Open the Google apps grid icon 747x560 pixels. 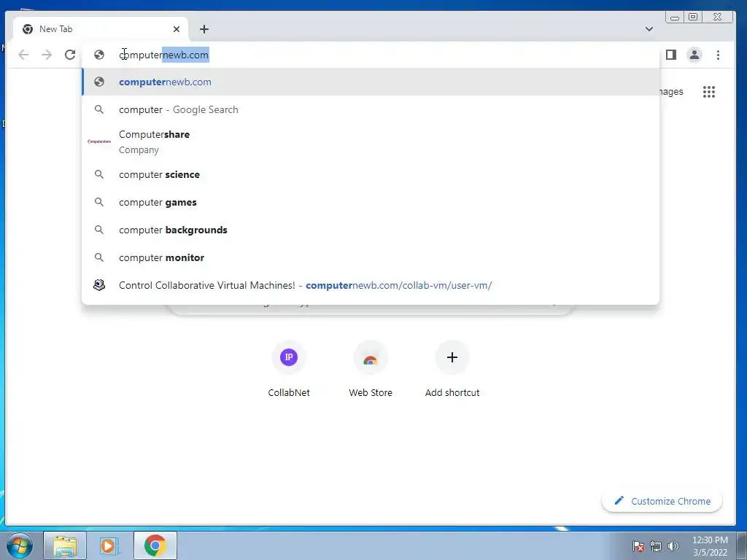click(x=709, y=91)
